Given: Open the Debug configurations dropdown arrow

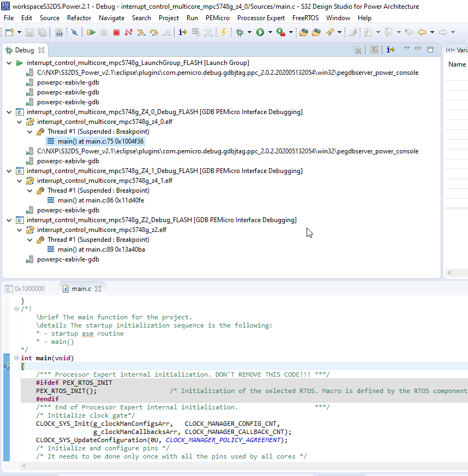Looking at the screenshot, I should click(250, 32).
